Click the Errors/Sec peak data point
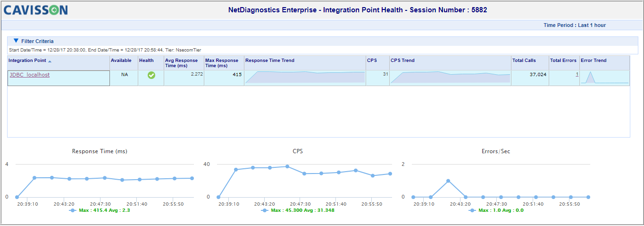The height and width of the screenshot is (226, 644). click(x=448, y=181)
